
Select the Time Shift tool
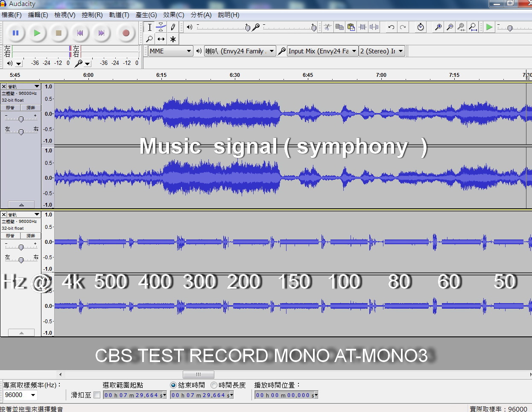coord(161,39)
